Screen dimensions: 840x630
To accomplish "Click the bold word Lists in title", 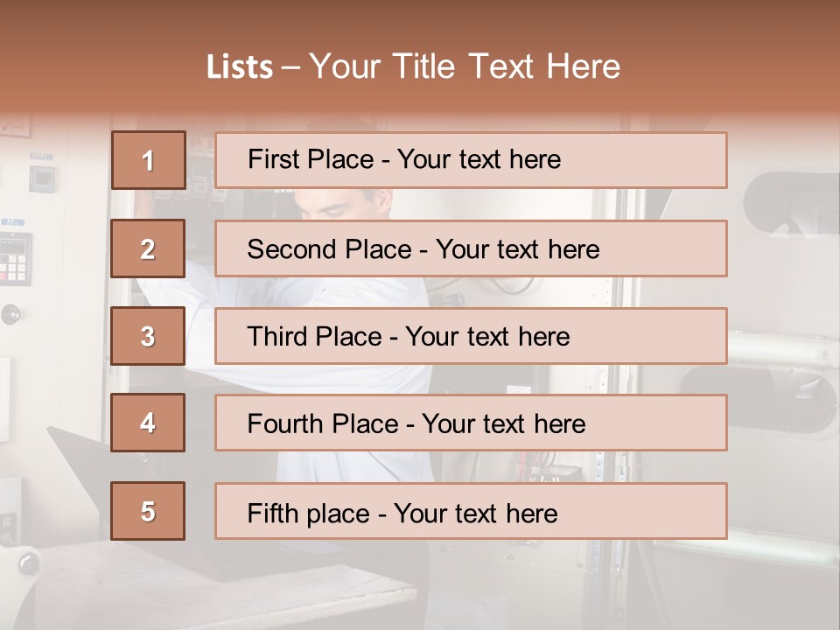I will point(240,67).
